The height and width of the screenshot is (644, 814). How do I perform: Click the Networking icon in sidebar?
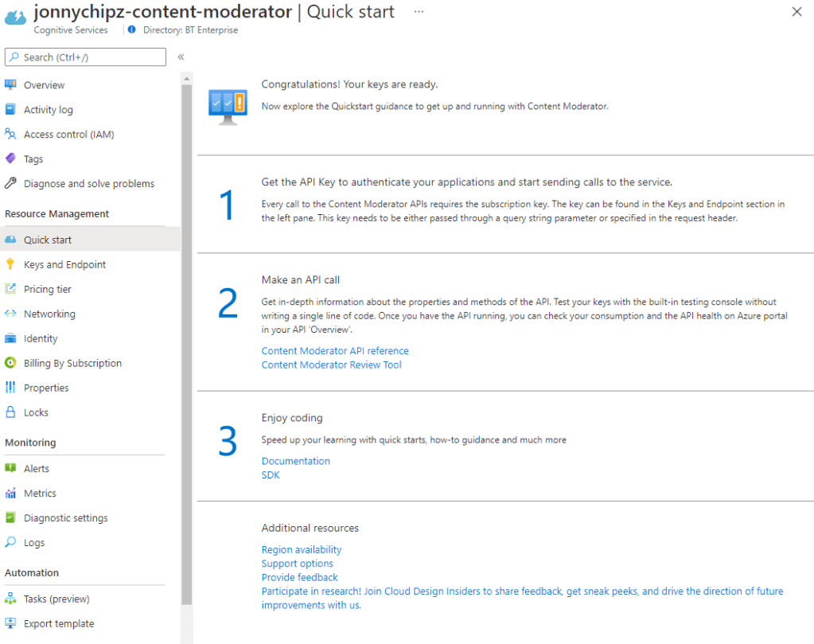click(x=10, y=314)
